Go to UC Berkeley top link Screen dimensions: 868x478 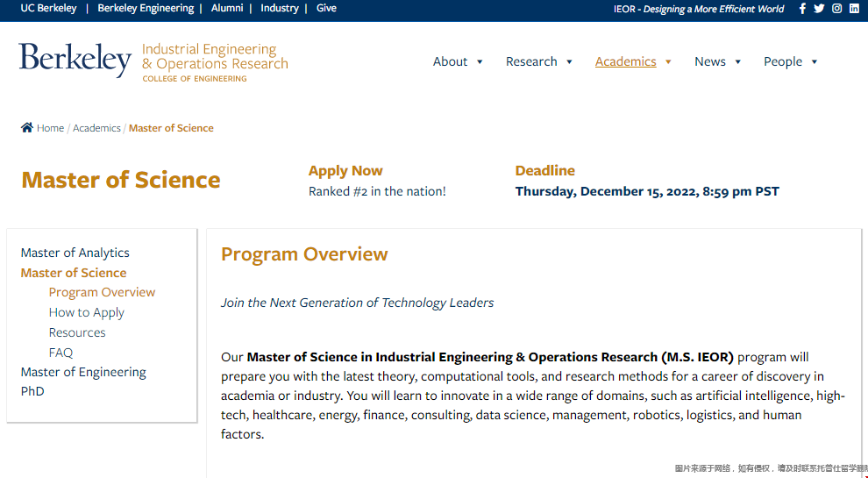[49, 8]
